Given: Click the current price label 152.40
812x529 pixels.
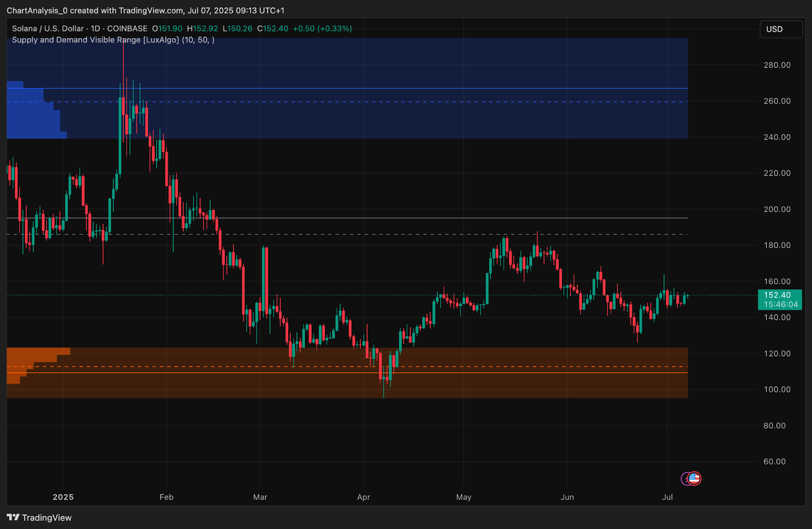Looking at the screenshot, I should (777, 295).
